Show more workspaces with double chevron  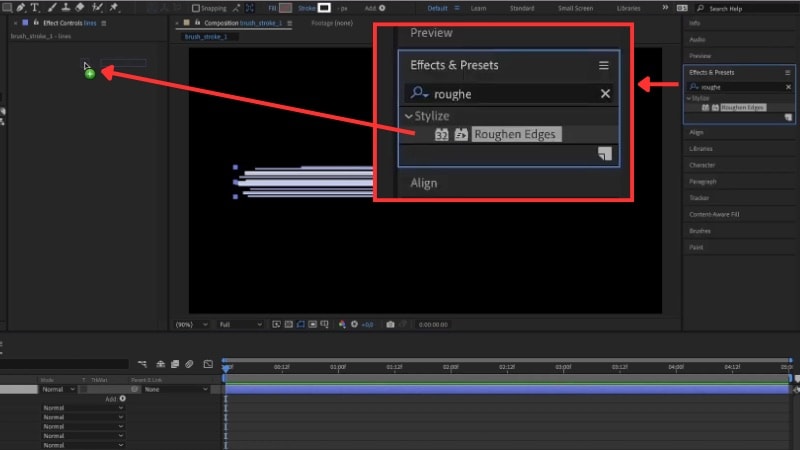tap(665, 8)
